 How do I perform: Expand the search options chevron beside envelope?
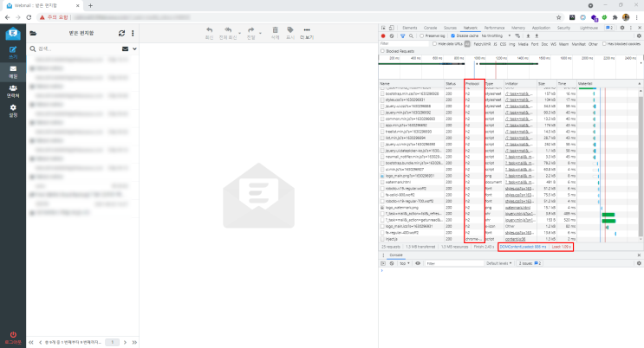[x=134, y=48]
